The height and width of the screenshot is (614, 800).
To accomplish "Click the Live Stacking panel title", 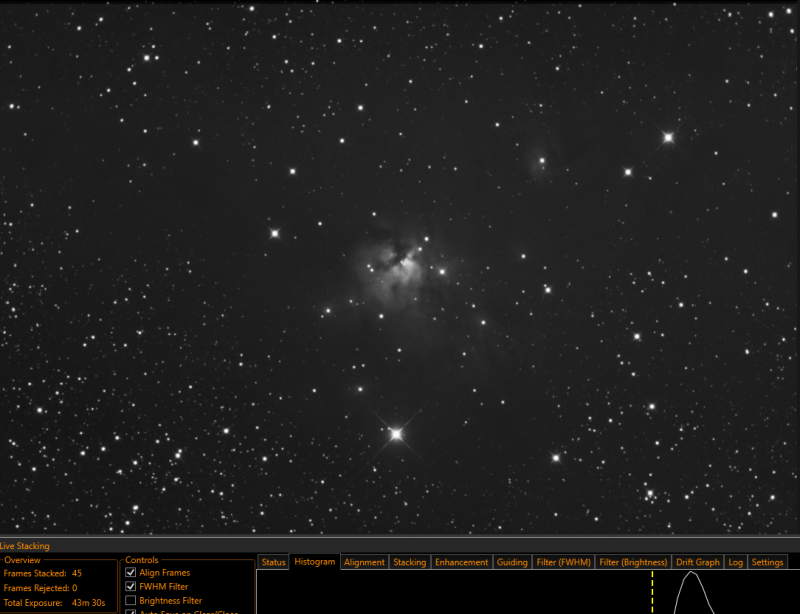I will [x=24, y=546].
